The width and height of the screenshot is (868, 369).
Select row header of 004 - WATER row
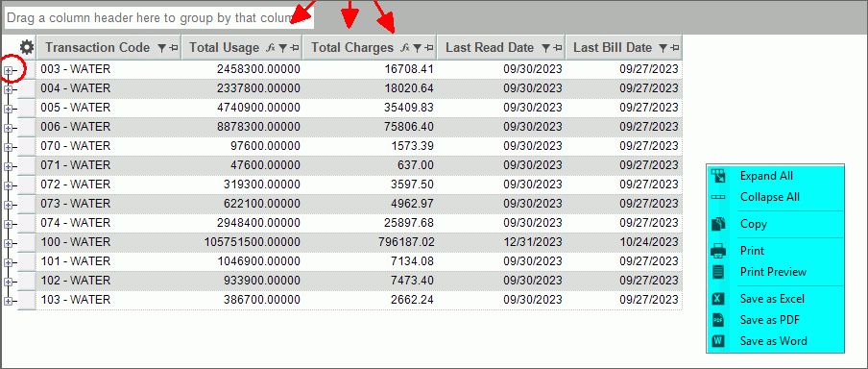pos(27,88)
